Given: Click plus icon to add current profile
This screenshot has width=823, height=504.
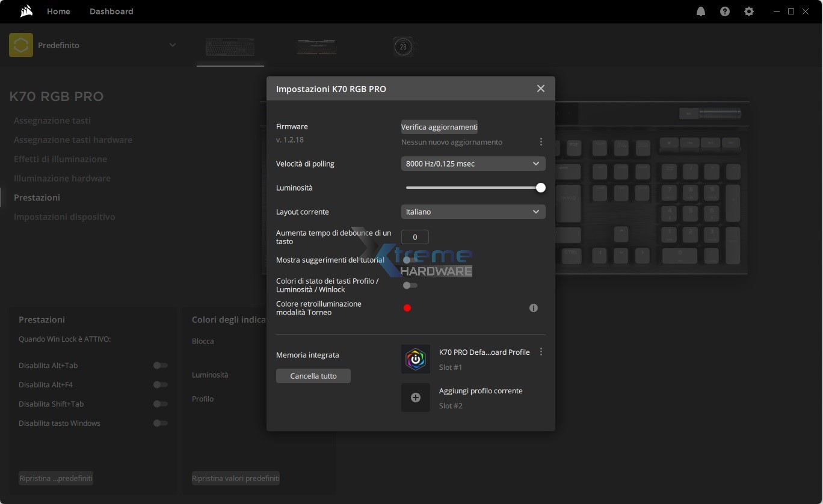Looking at the screenshot, I should (x=416, y=398).
